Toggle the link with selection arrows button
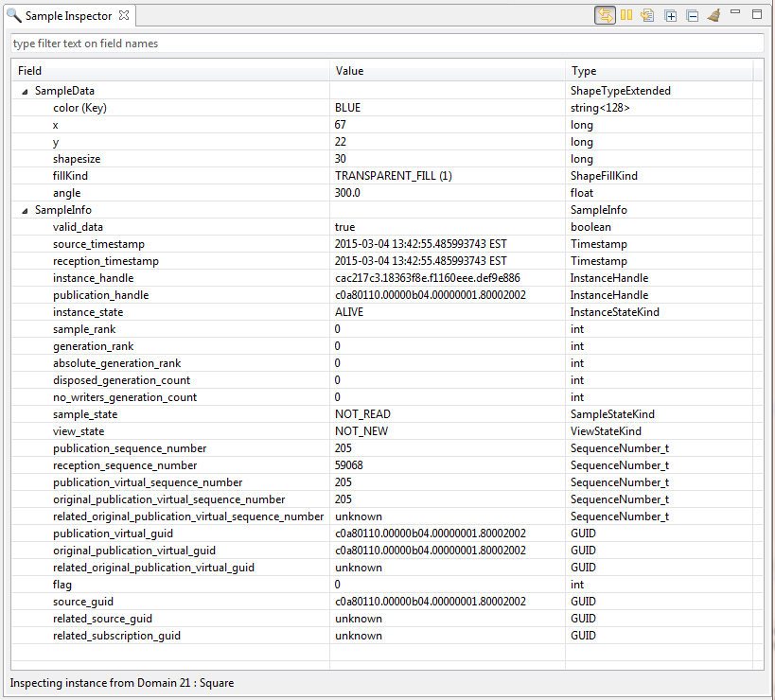This screenshot has width=775, height=700. click(605, 15)
